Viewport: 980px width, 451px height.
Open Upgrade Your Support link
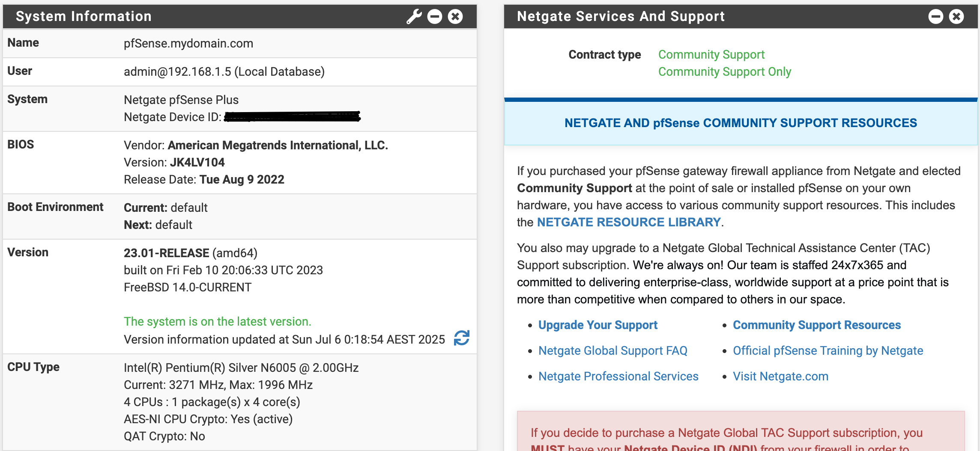pyautogui.click(x=598, y=325)
